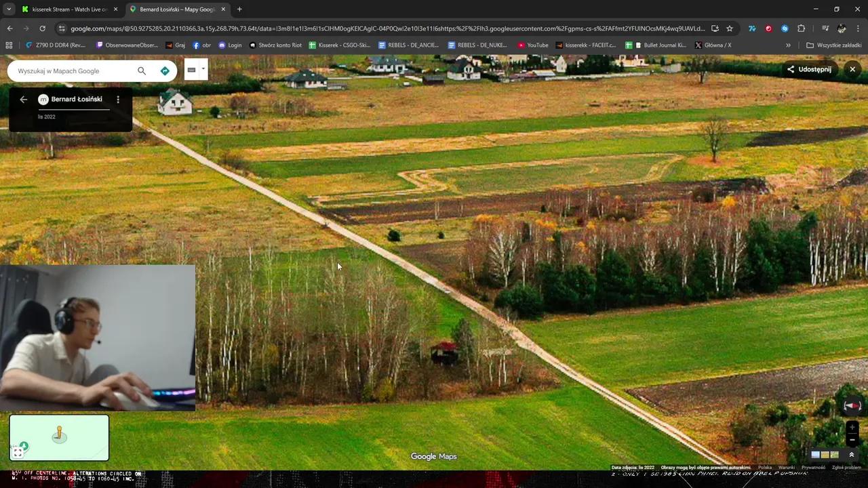Viewport: 868px width, 488px height.
Task: Open the media control icon in toolbar
Action: (x=825, y=28)
